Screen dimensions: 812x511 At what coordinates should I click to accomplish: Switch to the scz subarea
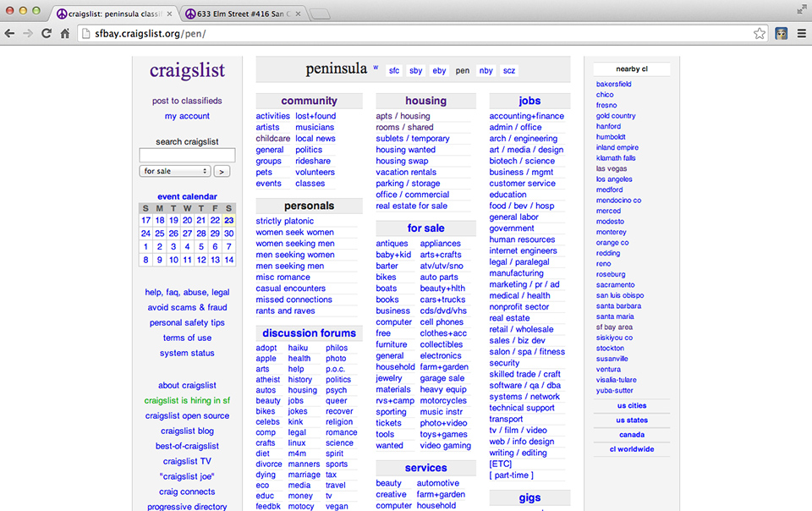click(509, 71)
